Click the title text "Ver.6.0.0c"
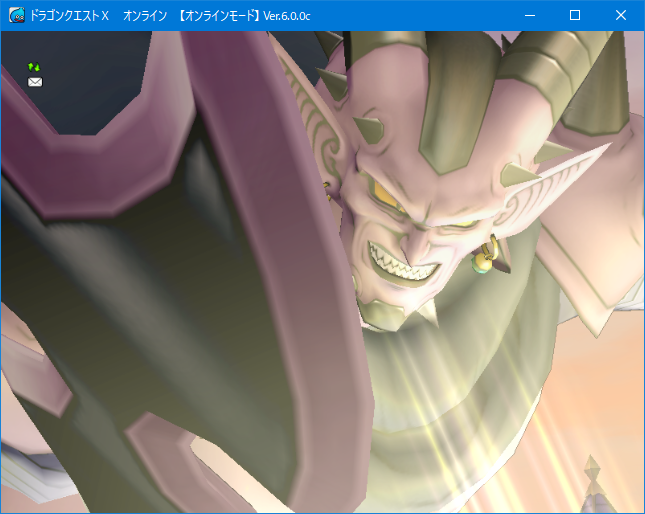645x514 pixels. coord(287,16)
